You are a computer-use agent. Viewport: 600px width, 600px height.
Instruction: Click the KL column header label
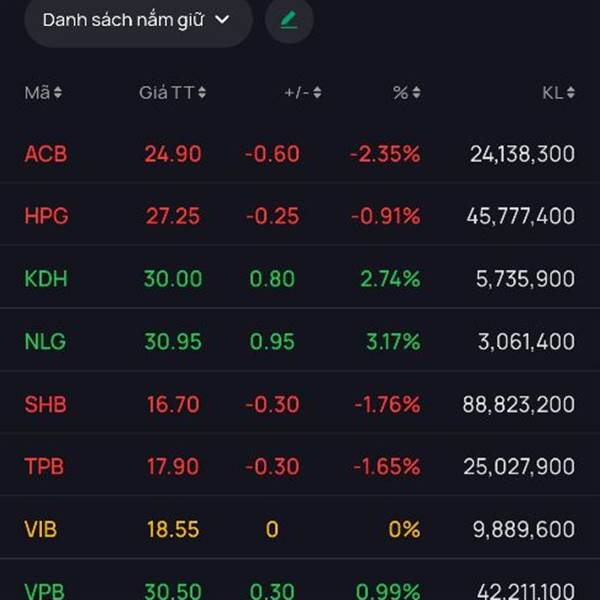click(552, 93)
